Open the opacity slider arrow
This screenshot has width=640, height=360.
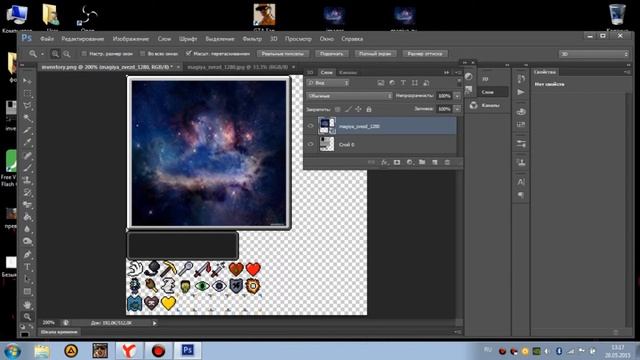(457, 96)
